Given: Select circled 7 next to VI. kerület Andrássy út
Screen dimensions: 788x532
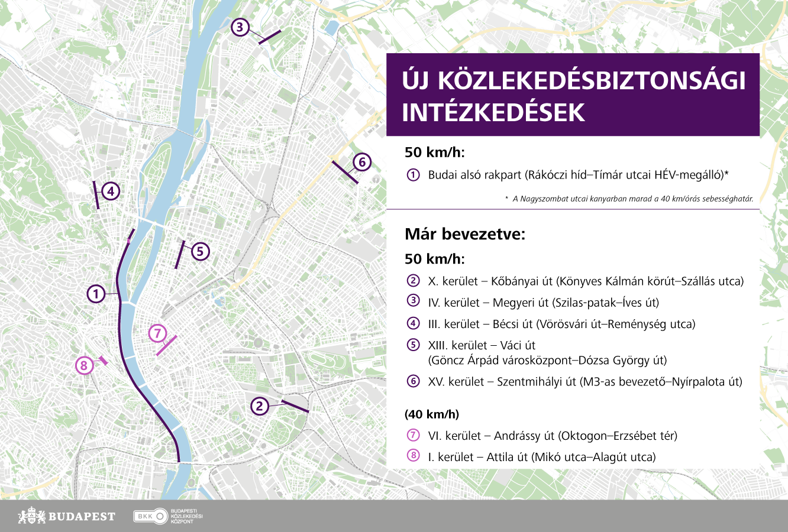Looking at the screenshot, I should [412, 435].
